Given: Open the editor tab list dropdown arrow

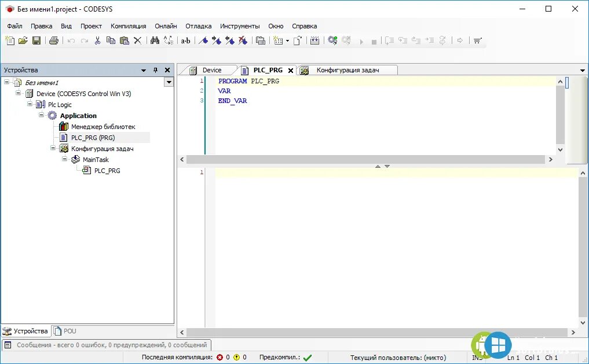Looking at the screenshot, I should click(x=583, y=71).
